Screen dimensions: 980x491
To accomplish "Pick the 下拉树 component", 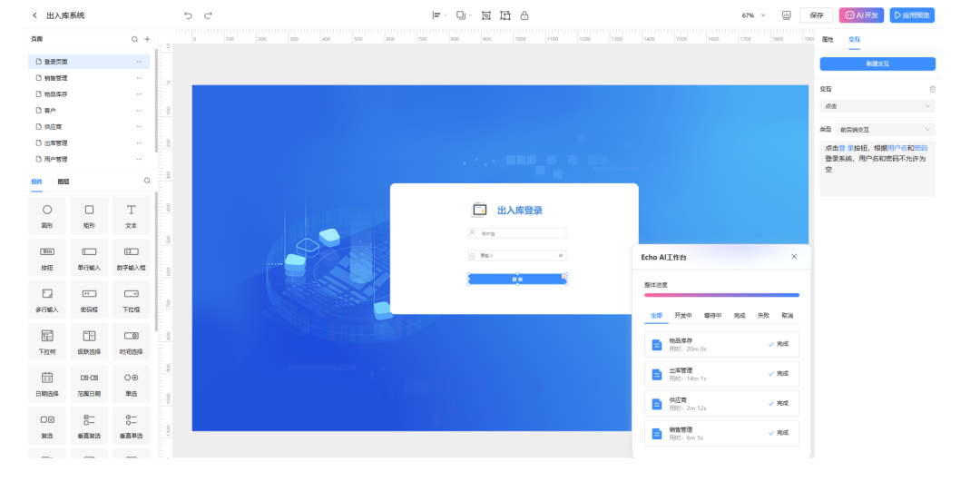I will pos(47,341).
